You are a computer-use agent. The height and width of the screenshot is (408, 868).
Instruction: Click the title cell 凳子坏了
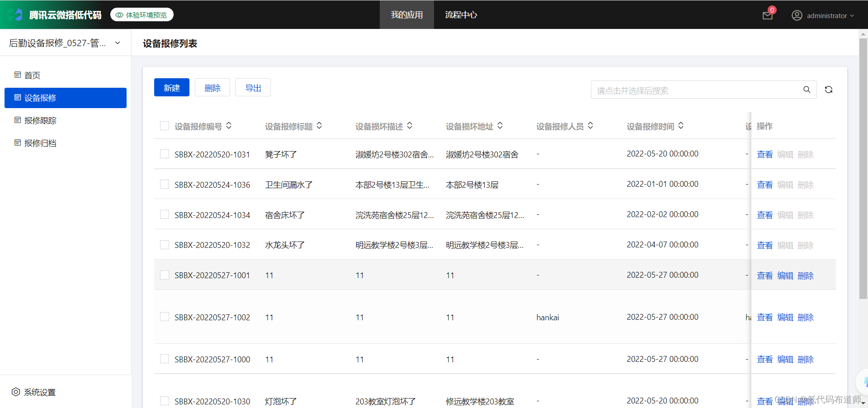(x=281, y=154)
